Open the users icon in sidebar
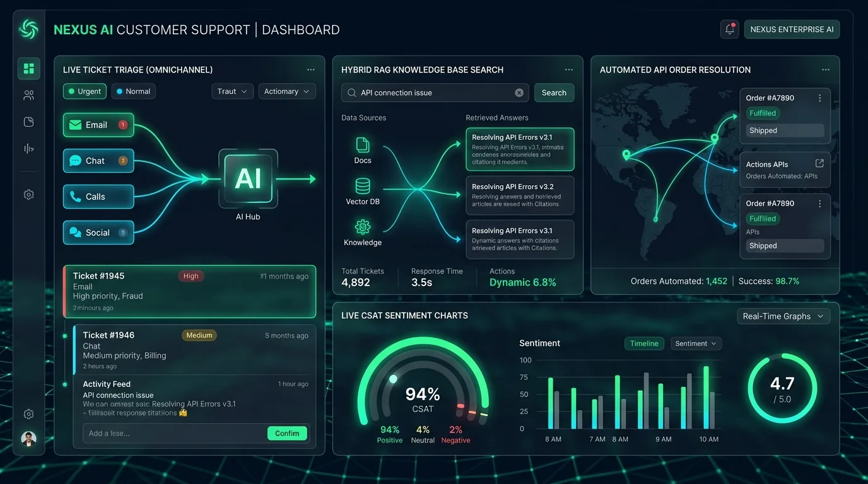The image size is (868, 484). click(x=28, y=95)
